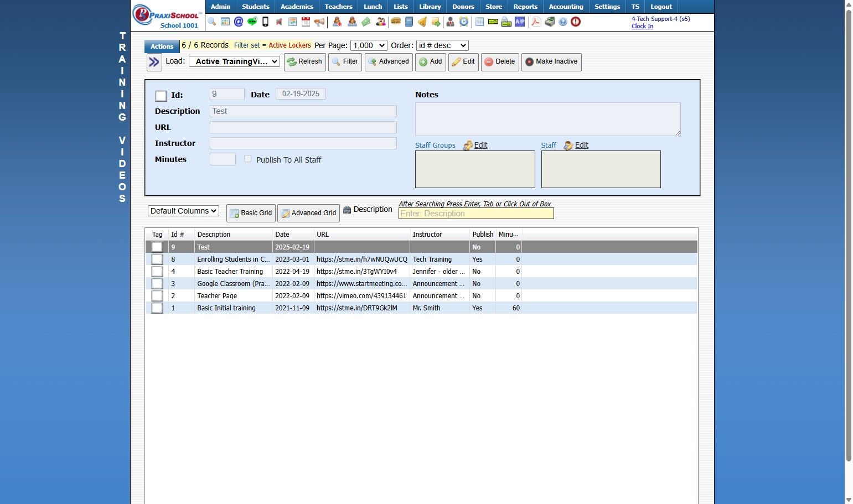Screen dimensions: 853x504
Task: Open the golden bell icon
Action: 422,22
